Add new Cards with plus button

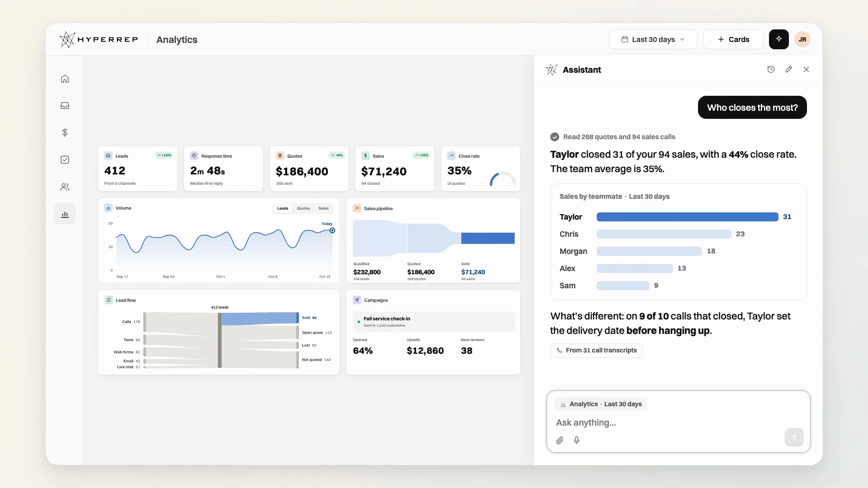(x=733, y=39)
